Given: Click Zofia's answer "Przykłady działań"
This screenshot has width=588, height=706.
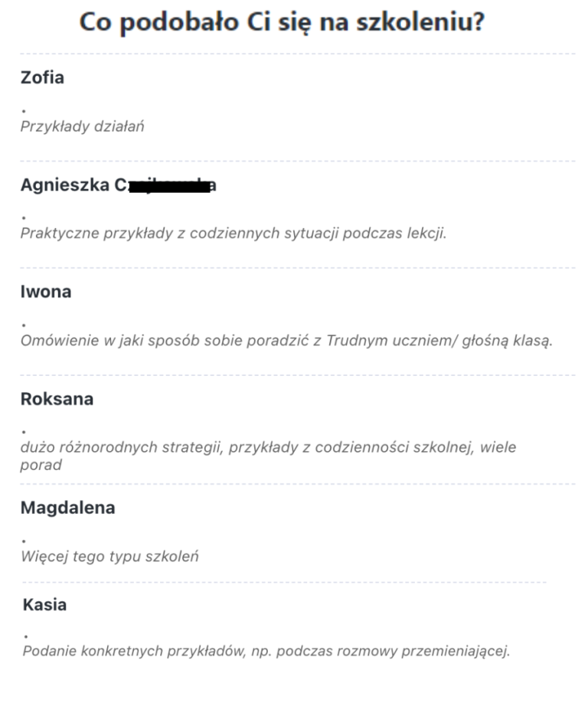Looking at the screenshot, I should coord(82,126).
